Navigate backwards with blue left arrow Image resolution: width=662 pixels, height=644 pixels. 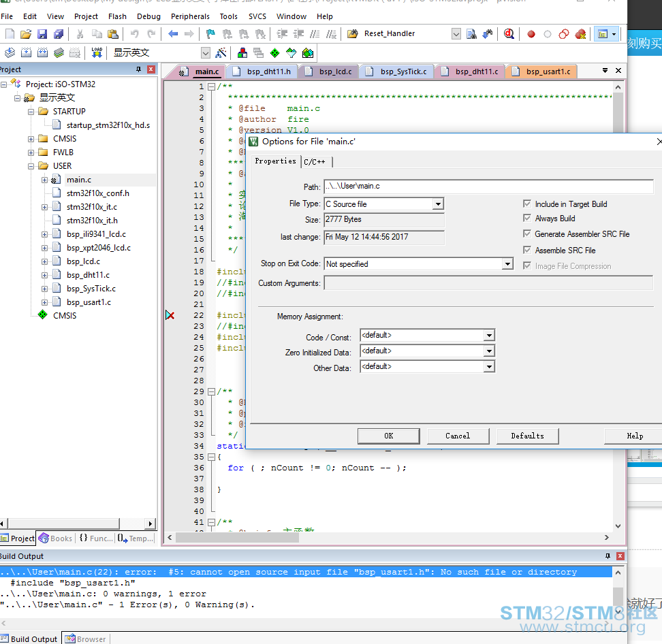tap(173, 34)
